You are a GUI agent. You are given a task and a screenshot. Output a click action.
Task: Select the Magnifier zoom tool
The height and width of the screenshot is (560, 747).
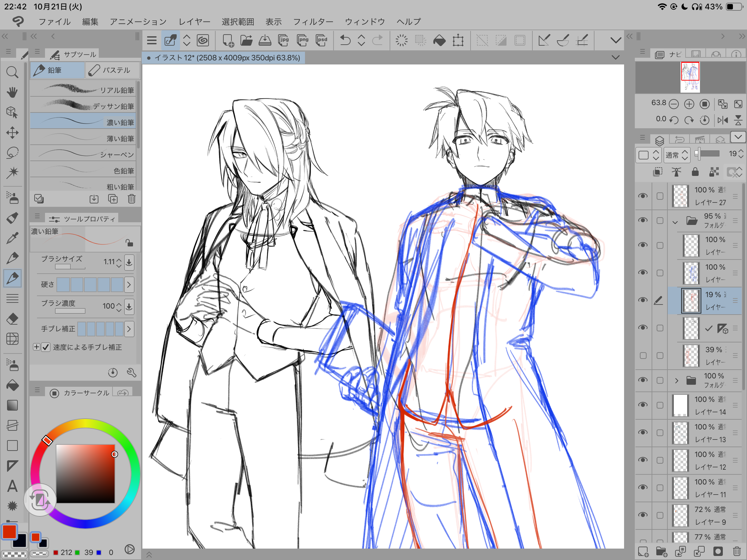click(x=12, y=72)
